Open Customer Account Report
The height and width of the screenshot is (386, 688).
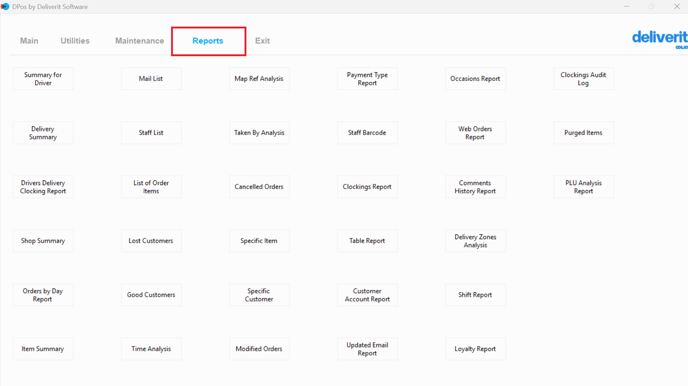click(367, 294)
